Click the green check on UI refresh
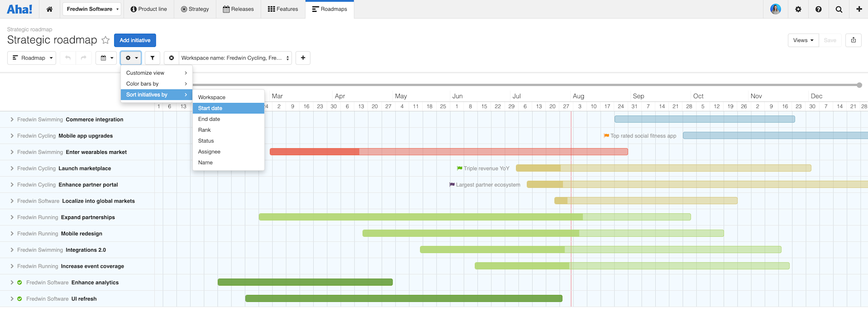This screenshot has height=312, width=868. click(x=20, y=299)
